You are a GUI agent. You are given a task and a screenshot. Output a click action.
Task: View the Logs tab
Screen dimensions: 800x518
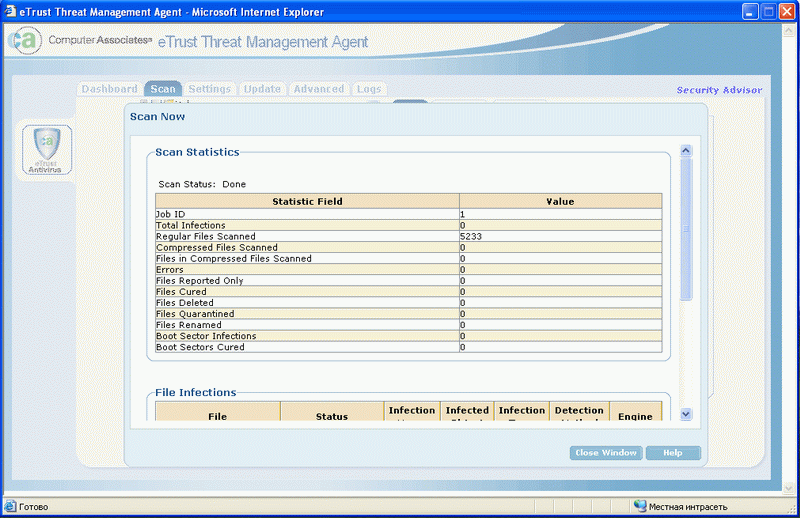point(369,89)
